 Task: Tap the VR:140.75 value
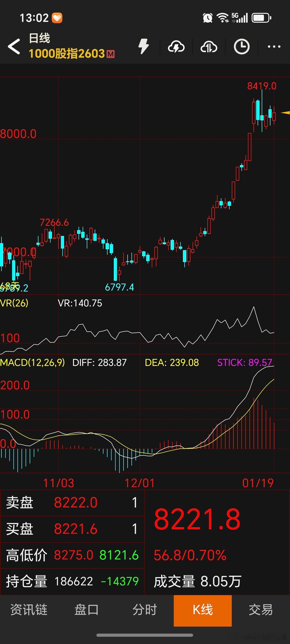[x=80, y=303]
